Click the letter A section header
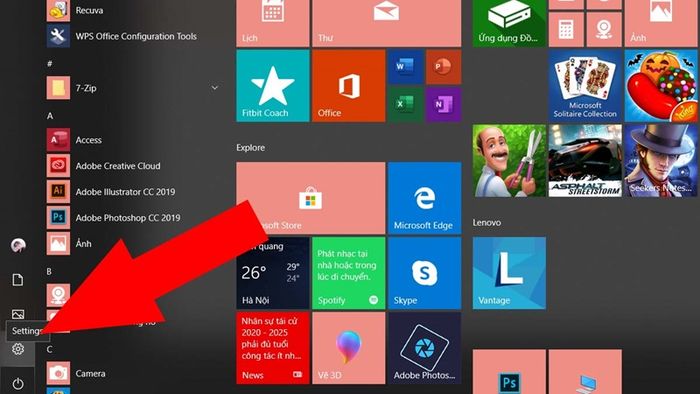 [50, 116]
